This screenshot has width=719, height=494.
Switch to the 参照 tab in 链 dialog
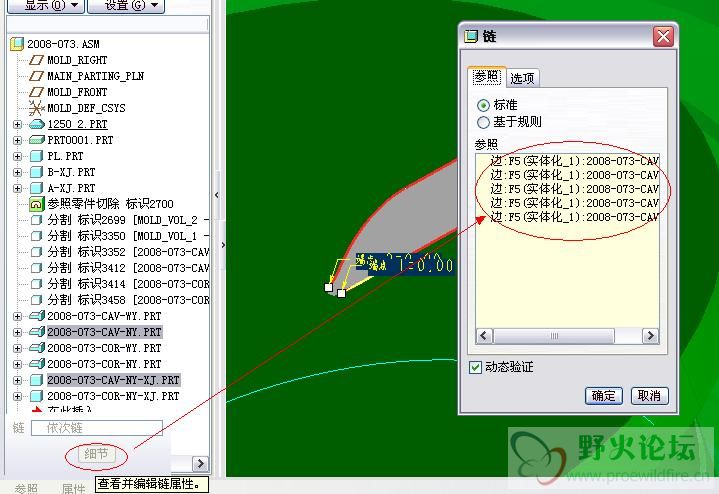pyautogui.click(x=486, y=77)
